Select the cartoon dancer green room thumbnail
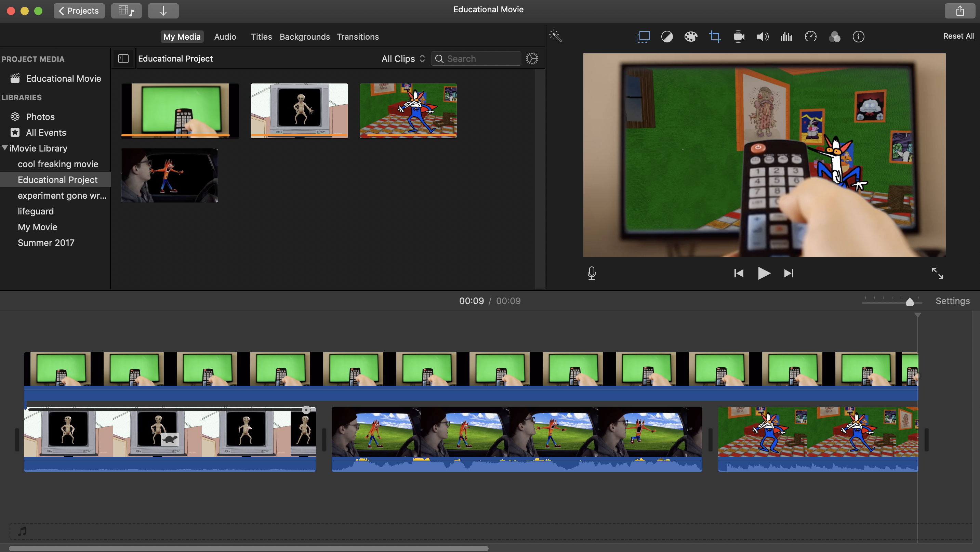The width and height of the screenshot is (980, 552). click(408, 111)
